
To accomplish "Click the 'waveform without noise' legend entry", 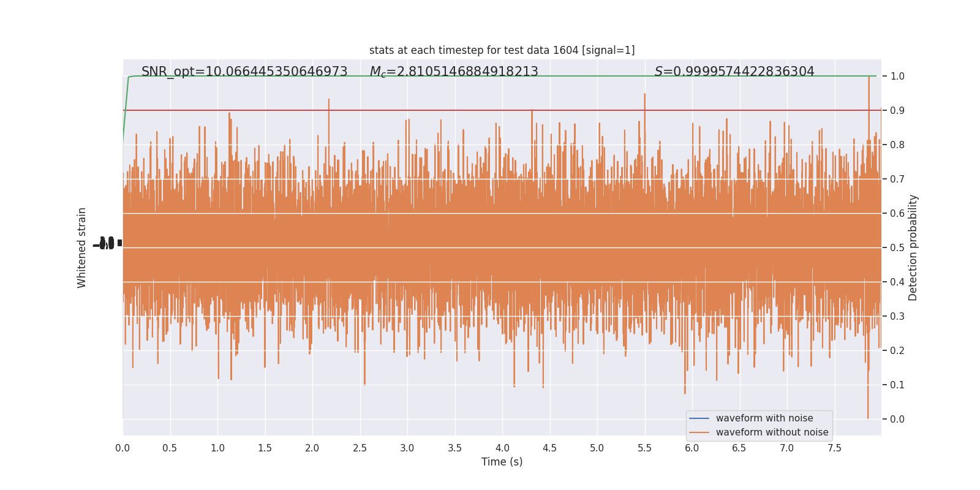I will 772,432.
